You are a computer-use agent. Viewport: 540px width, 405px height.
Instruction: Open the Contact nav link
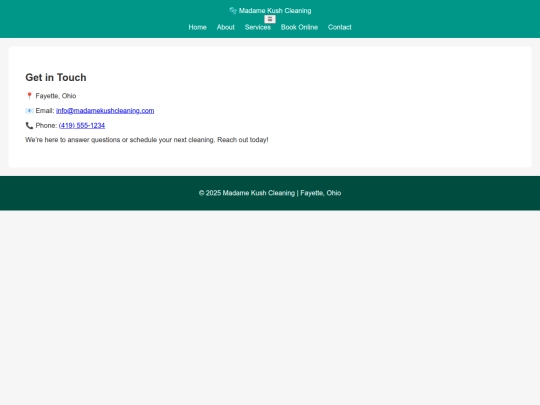[340, 27]
